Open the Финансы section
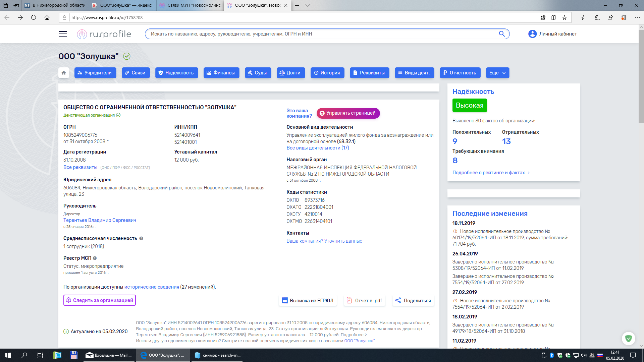Image resolution: width=644 pixels, height=362 pixels. tap(221, 73)
